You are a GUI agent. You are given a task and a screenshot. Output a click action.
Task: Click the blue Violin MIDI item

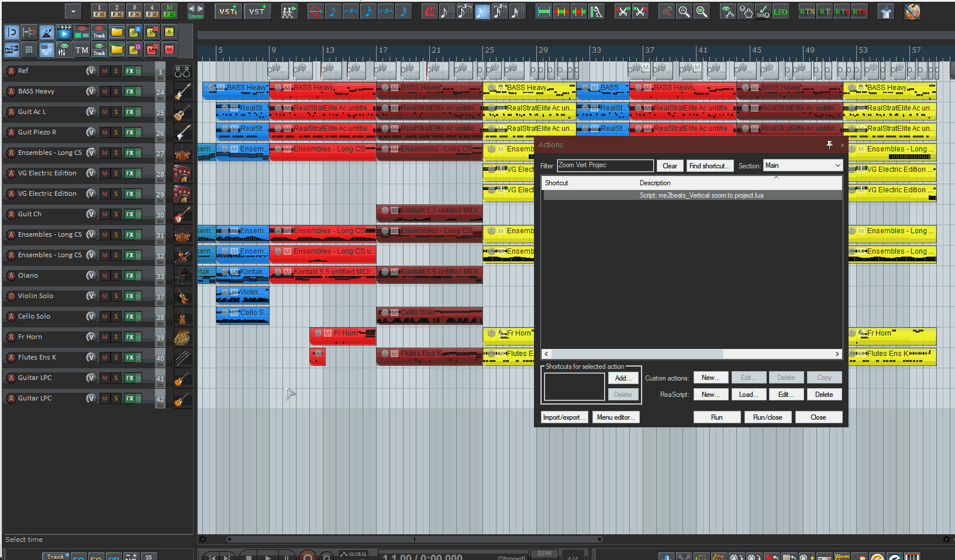pos(243,295)
